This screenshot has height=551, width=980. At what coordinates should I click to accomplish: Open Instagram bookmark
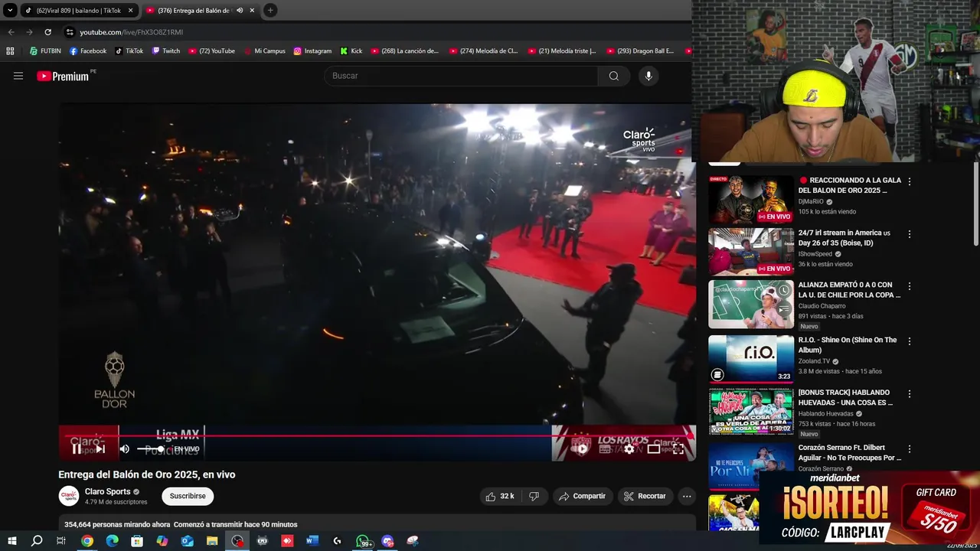click(312, 51)
